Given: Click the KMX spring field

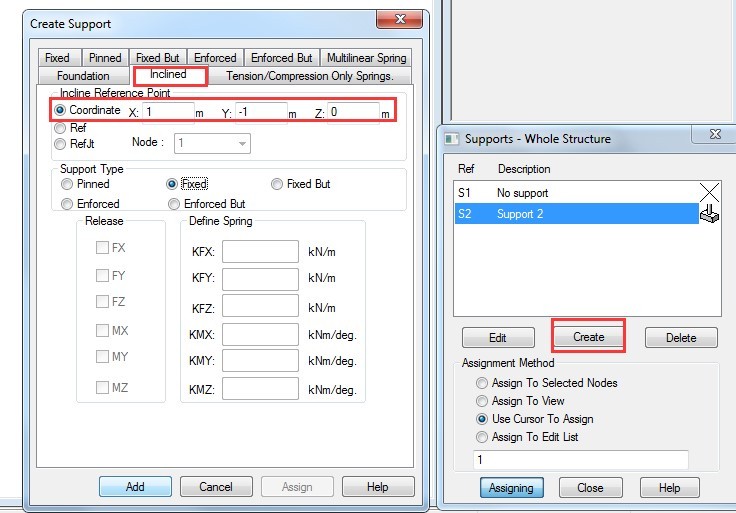Looking at the screenshot, I should (260, 334).
